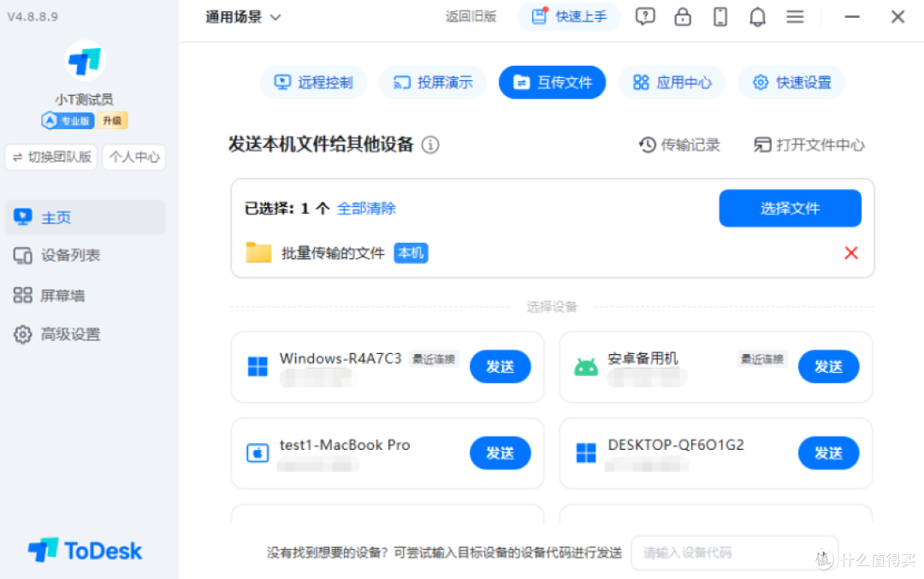Send file to Windows-R4A7C3

tap(500, 366)
